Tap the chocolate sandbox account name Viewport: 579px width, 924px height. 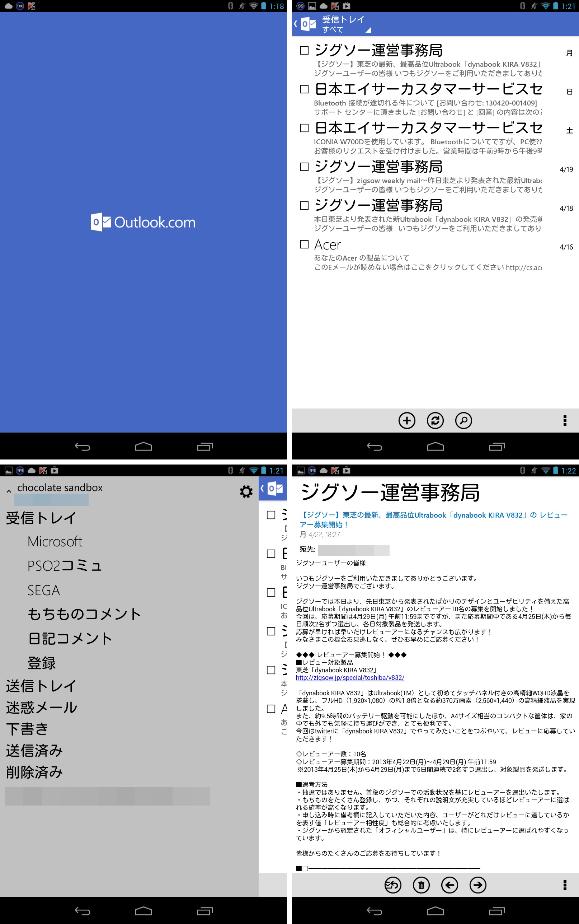click(x=60, y=487)
